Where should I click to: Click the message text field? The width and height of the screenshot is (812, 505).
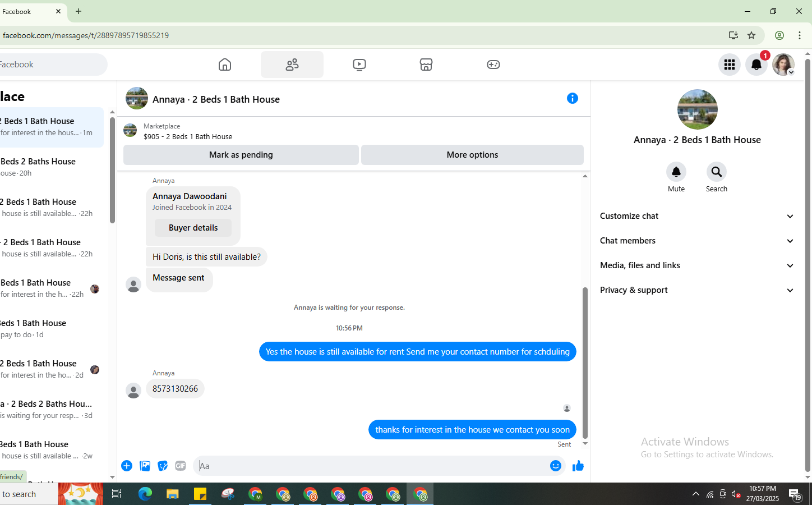[x=373, y=466]
